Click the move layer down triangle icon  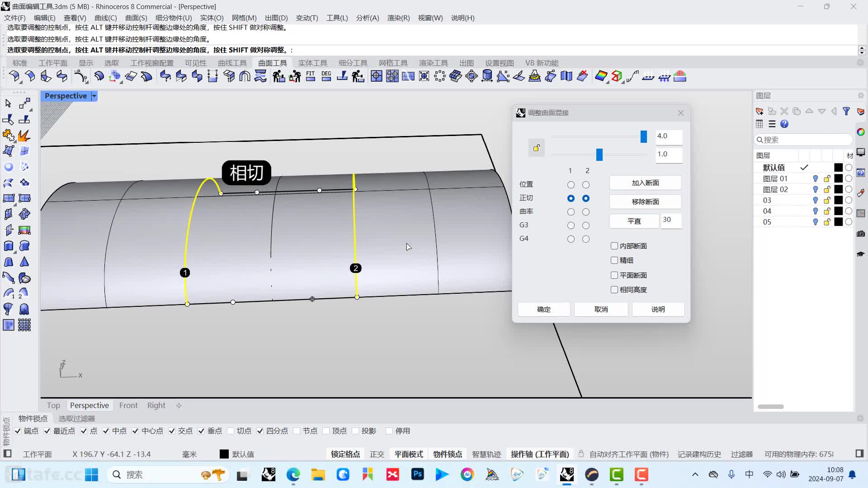tap(822, 111)
